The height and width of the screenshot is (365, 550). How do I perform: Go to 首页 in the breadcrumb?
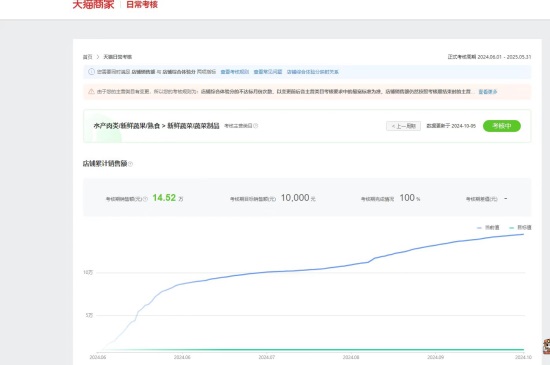pos(87,57)
